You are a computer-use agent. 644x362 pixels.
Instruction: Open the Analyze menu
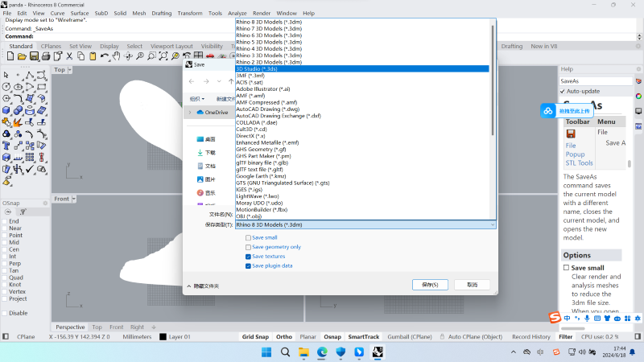(237, 13)
